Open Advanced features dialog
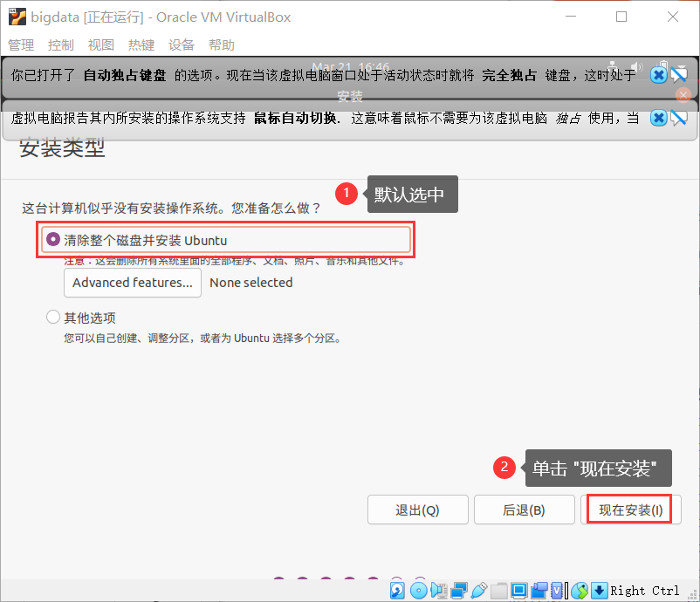 pos(133,283)
